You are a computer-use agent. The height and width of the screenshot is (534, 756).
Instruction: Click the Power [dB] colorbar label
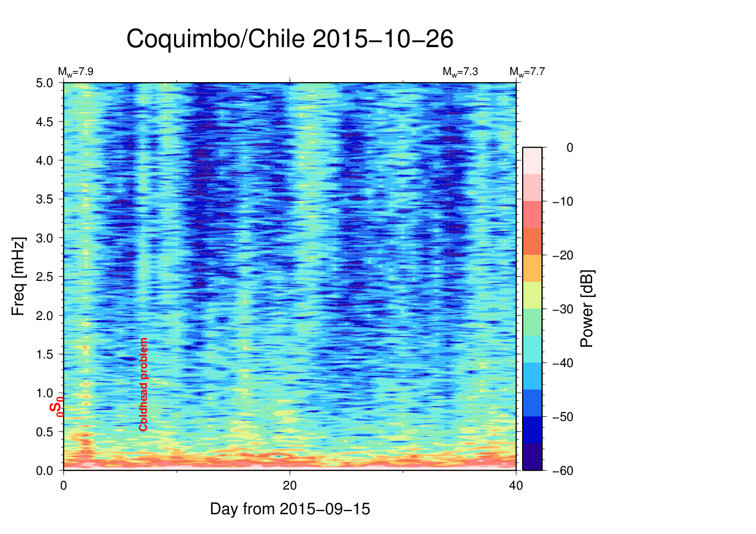coord(586,308)
